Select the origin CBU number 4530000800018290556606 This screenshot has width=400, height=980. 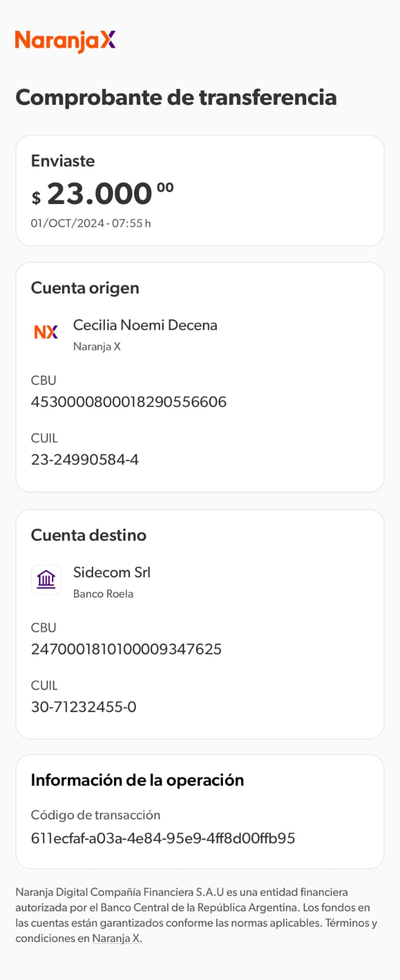click(x=129, y=402)
